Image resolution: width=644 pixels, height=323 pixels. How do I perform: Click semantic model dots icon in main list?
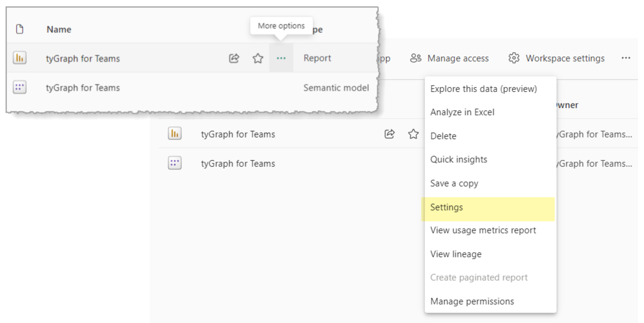tap(175, 163)
